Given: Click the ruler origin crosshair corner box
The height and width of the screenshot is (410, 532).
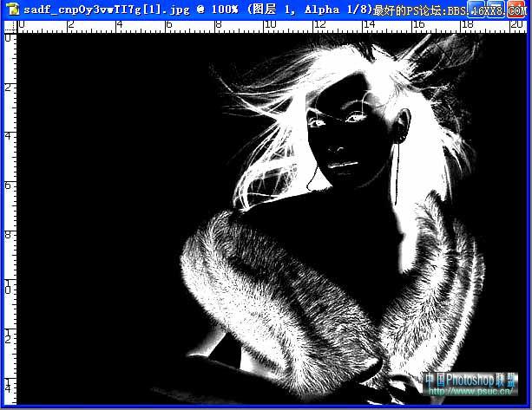Looking at the screenshot, I should coord(10,26).
